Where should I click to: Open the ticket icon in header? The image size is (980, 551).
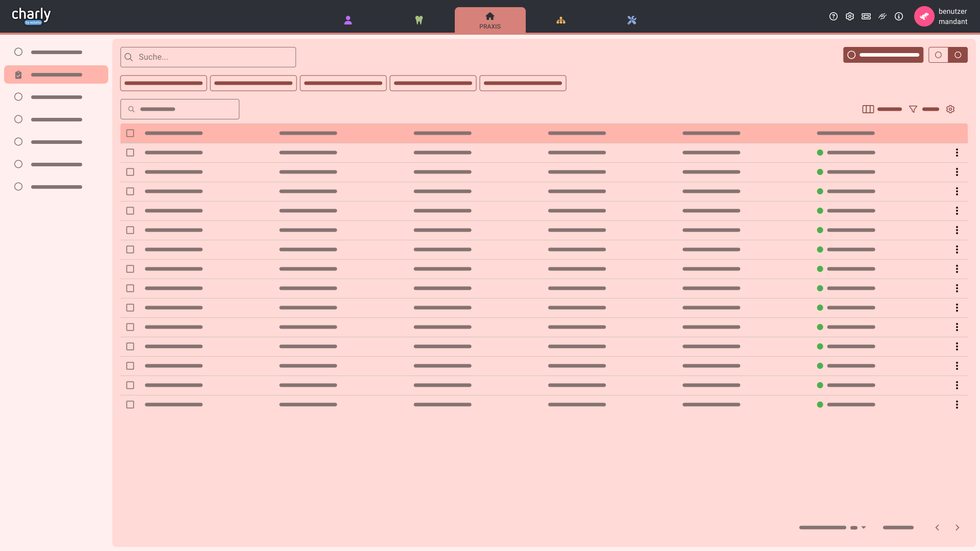coord(866,16)
